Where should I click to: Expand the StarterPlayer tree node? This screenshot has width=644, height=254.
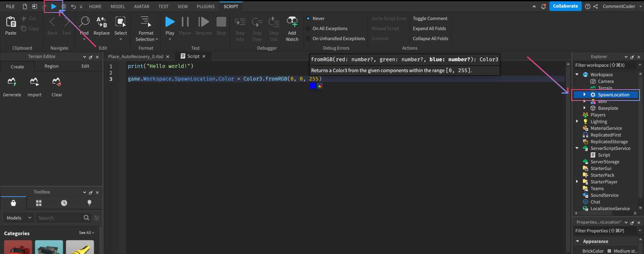coord(577,182)
